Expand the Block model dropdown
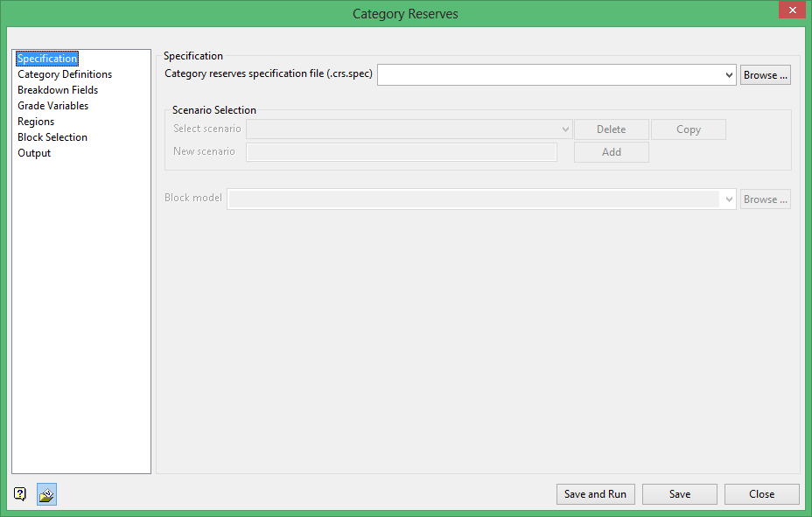This screenshot has width=812, height=517. pos(730,199)
